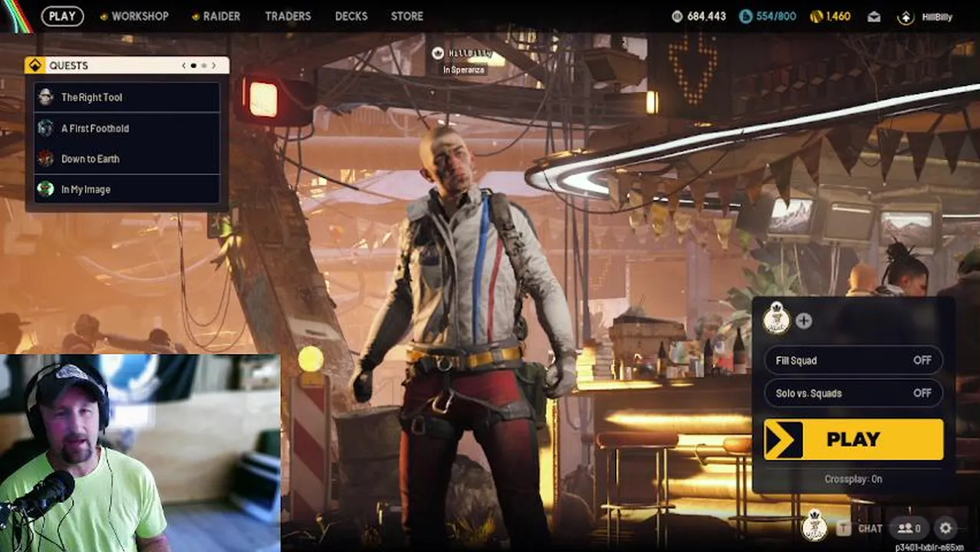Select the quests page indicator dots
The image size is (980, 552).
click(x=199, y=66)
